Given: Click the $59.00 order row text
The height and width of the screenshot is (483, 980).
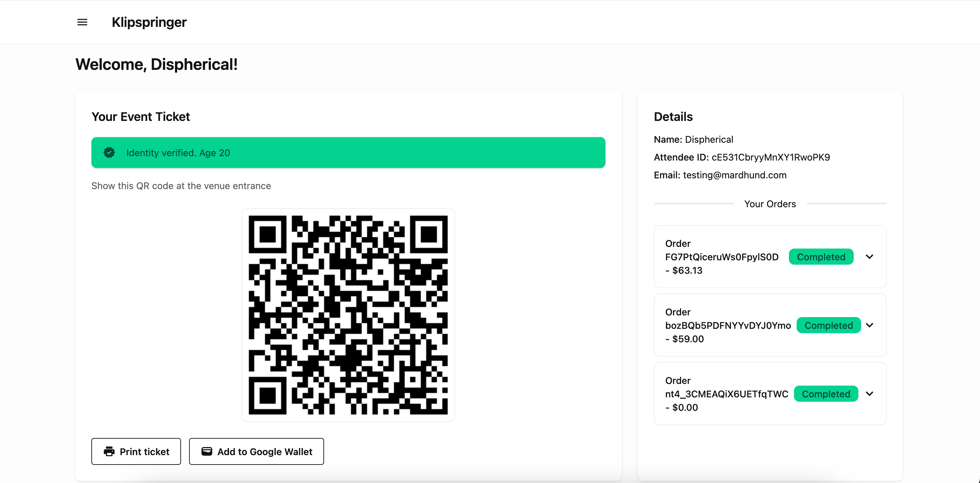Looking at the screenshot, I should pyautogui.click(x=727, y=325).
